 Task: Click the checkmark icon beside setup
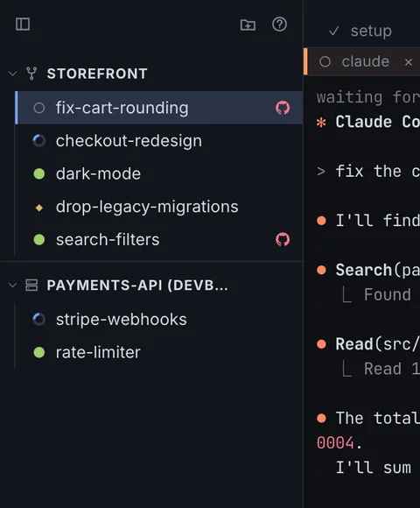tap(333, 32)
